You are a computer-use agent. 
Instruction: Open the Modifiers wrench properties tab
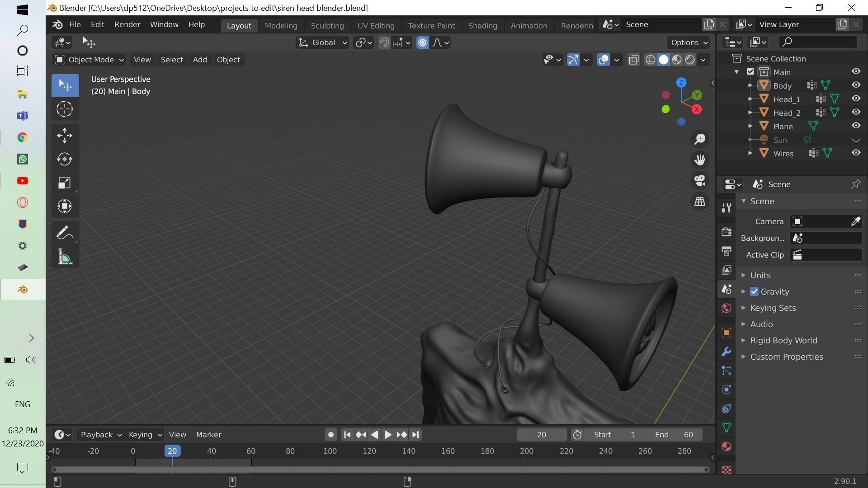pos(726,352)
